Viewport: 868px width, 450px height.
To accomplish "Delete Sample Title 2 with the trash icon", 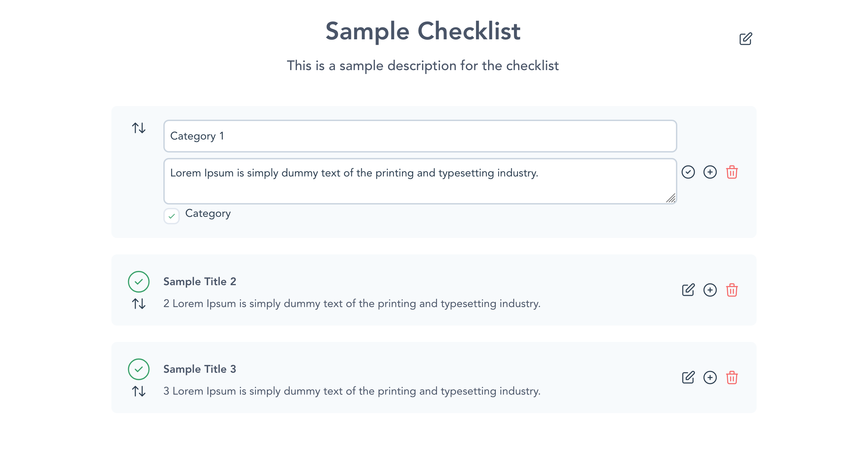I will [732, 290].
